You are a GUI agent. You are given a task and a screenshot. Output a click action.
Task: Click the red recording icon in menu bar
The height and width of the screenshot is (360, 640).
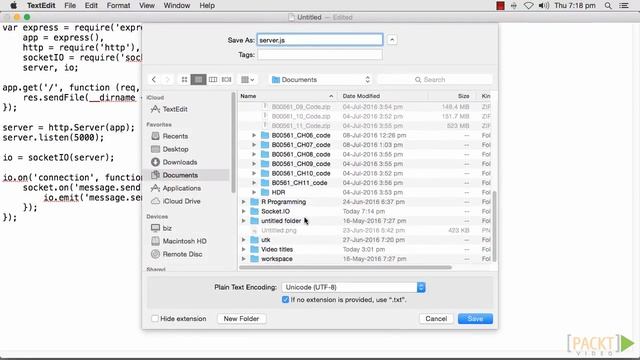coord(500,5)
